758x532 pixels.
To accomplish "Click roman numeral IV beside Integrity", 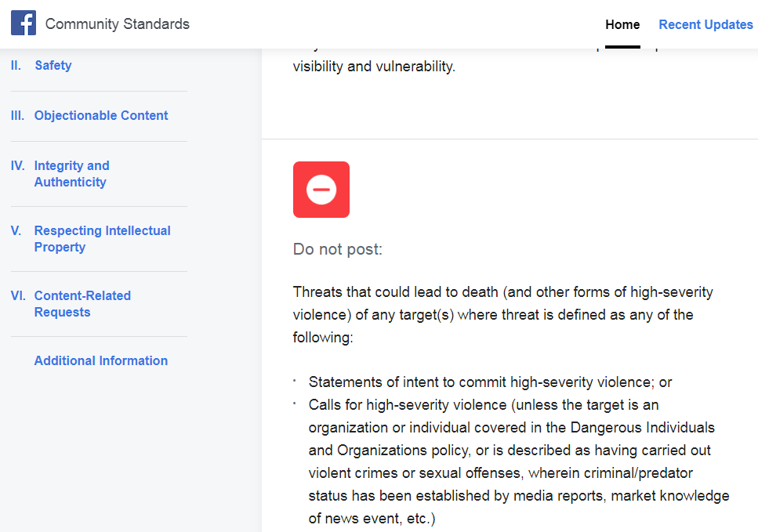I will [18, 166].
